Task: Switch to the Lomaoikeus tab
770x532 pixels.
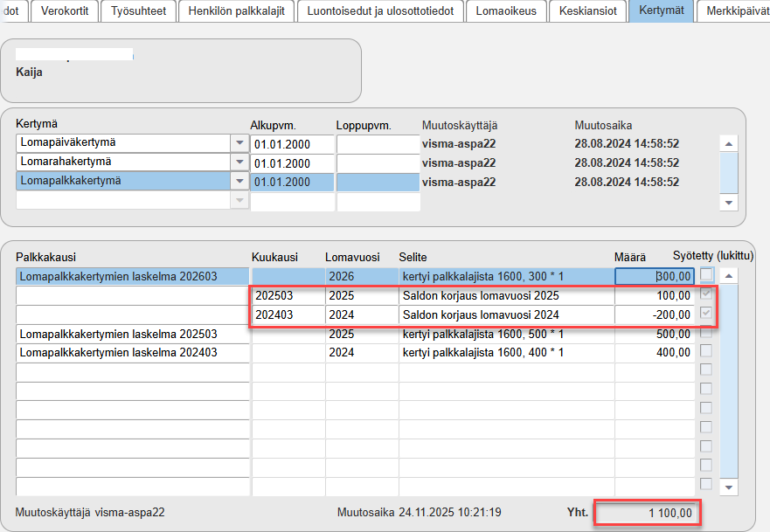Action: 506,10
